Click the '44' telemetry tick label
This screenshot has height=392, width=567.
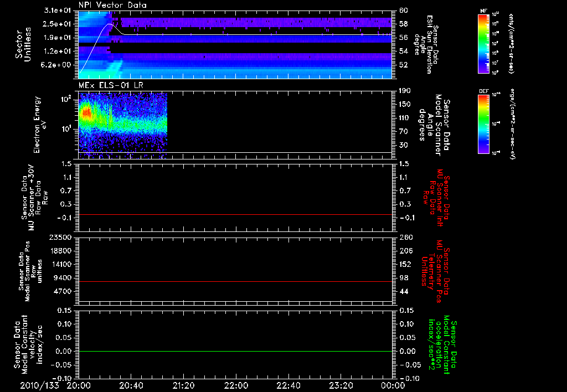(404, 291)
